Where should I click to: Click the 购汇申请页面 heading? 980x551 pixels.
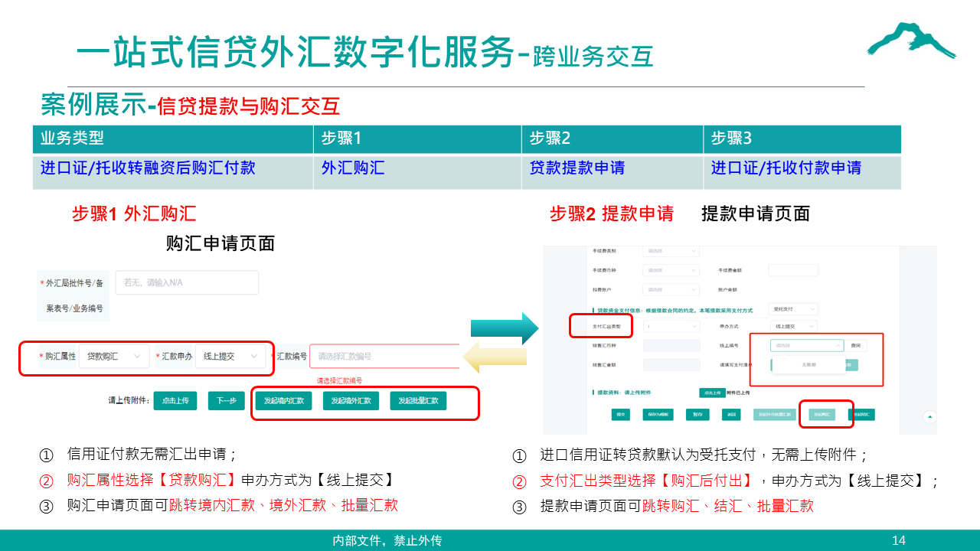point(220,243)
